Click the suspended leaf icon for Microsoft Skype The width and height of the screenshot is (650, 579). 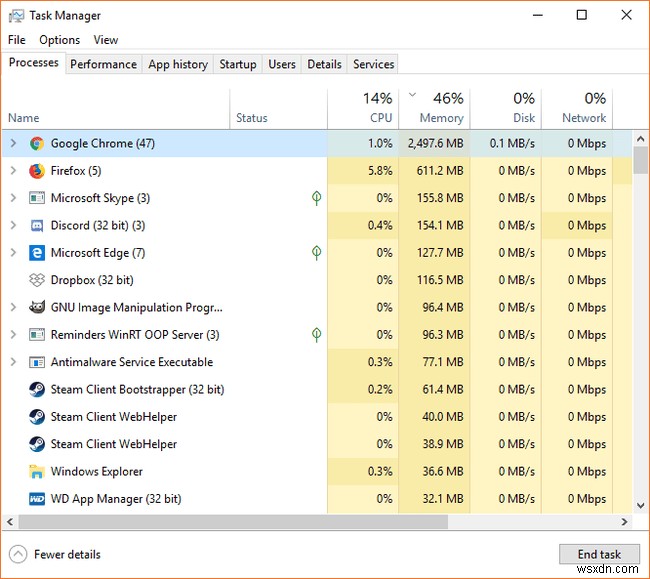pyautogui.click(x=316, y=198)
